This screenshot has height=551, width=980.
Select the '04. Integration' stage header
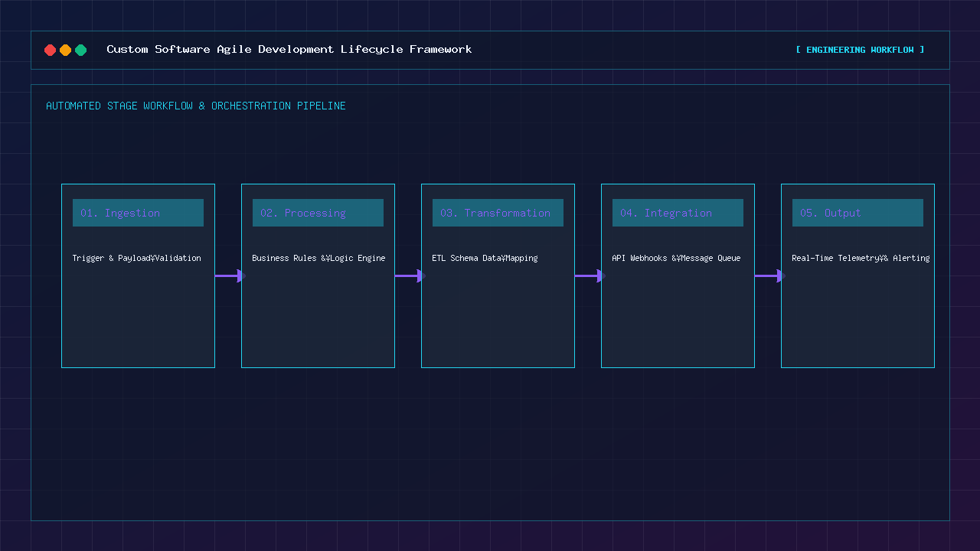pos(678,213)
